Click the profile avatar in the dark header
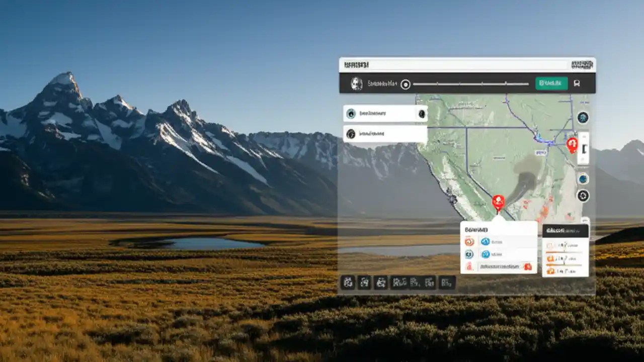644x362 pixels. 355,83
